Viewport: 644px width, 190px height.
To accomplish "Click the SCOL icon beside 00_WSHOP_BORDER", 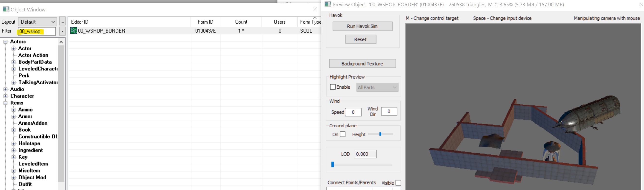I will (x=74, y=31).
